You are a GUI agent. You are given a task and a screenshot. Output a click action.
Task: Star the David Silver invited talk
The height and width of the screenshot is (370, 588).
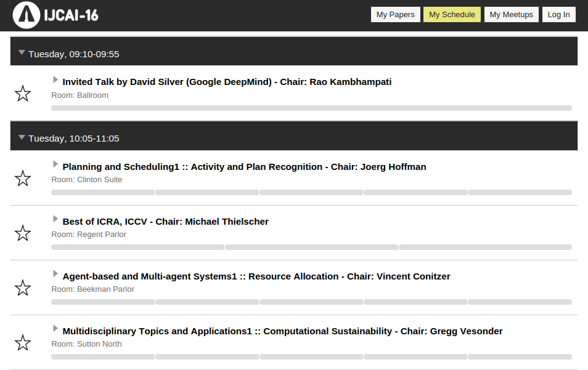tap(23, 94)
